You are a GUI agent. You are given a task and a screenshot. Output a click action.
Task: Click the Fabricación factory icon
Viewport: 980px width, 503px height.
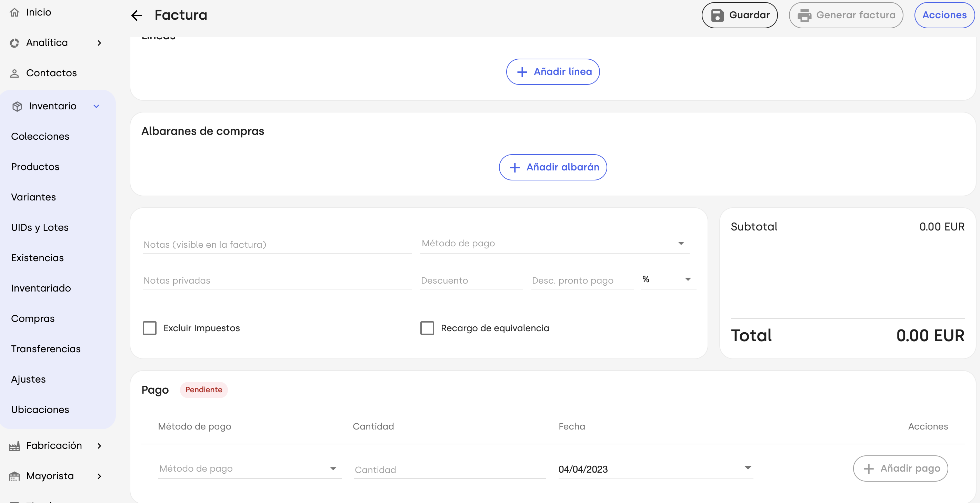pyautogui.click(x=14, y=446)
